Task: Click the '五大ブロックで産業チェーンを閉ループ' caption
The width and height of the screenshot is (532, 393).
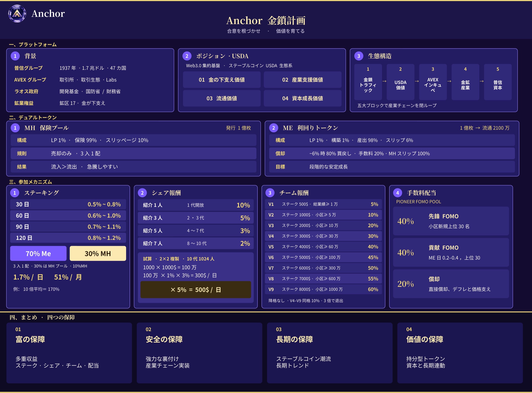Action: [397, 105]
